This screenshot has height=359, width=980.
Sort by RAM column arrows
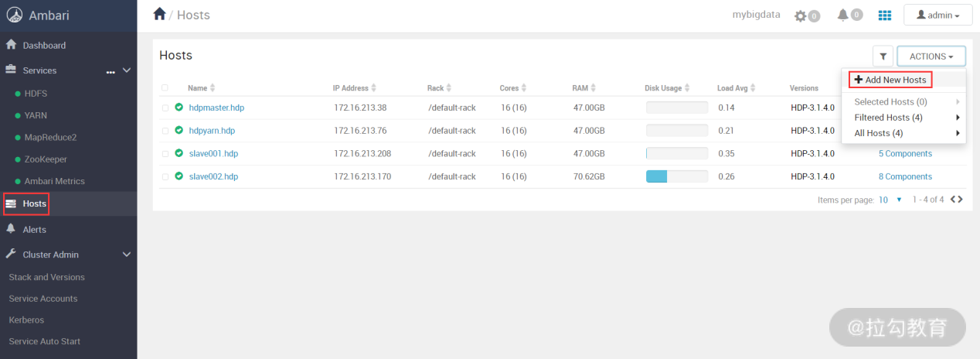(595, 88)
